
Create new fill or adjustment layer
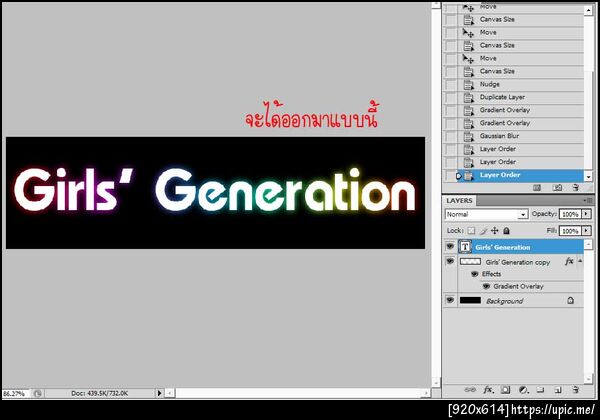[523, 390]
